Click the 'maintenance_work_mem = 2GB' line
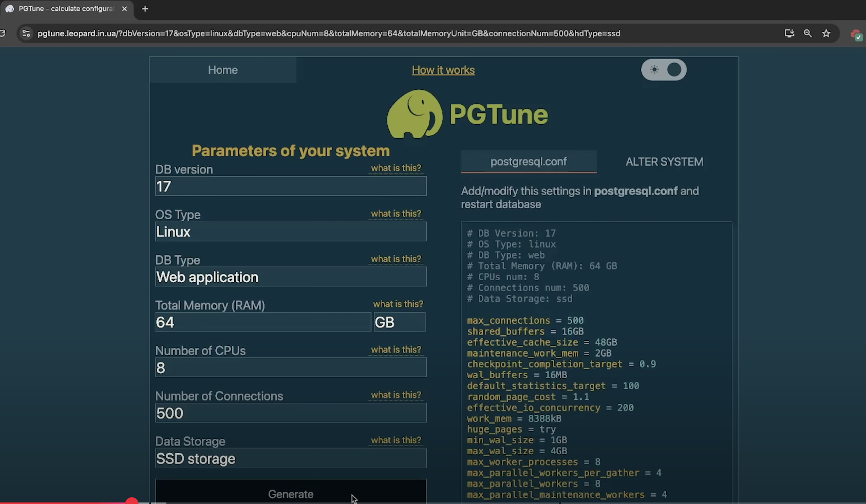Viewport: 866px width, 504px height. tap(539, 353)
